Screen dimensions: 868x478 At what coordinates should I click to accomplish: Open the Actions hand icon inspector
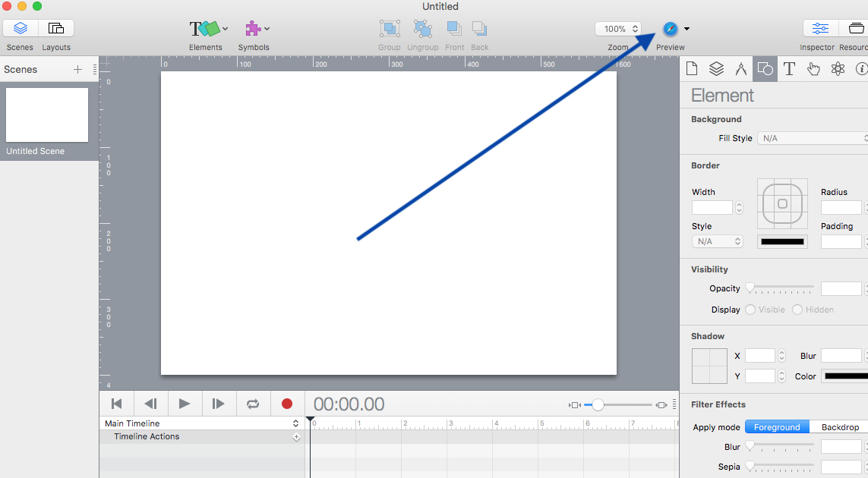tap(813, 68)
